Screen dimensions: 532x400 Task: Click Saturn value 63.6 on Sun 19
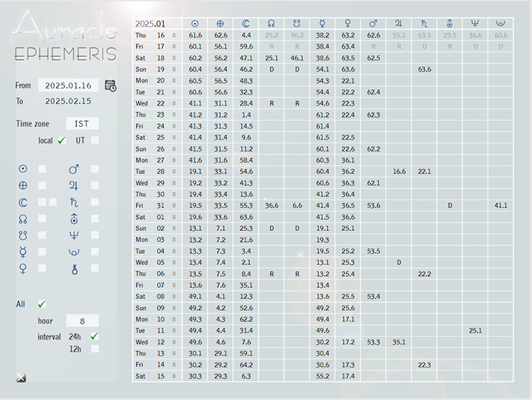(424, 69)
